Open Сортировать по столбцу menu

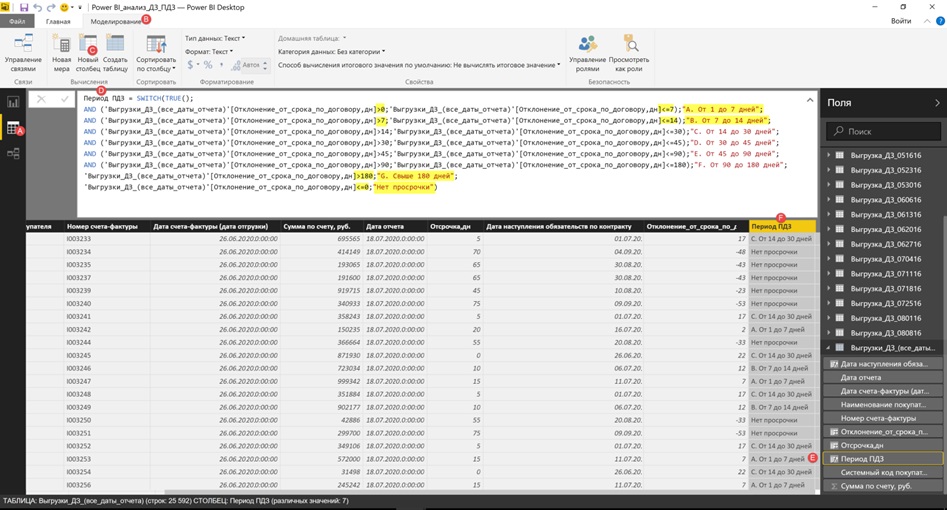coord(156,54)
